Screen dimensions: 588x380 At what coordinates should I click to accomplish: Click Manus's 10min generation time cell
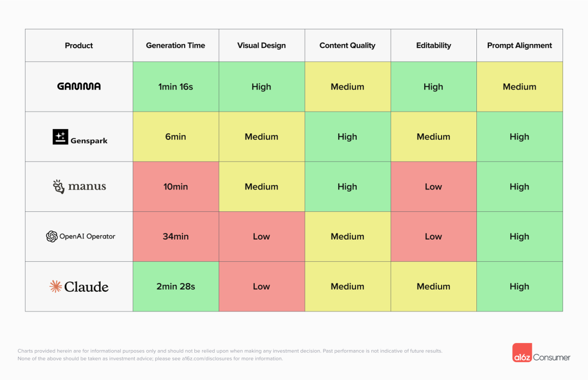tap(175, 187)
